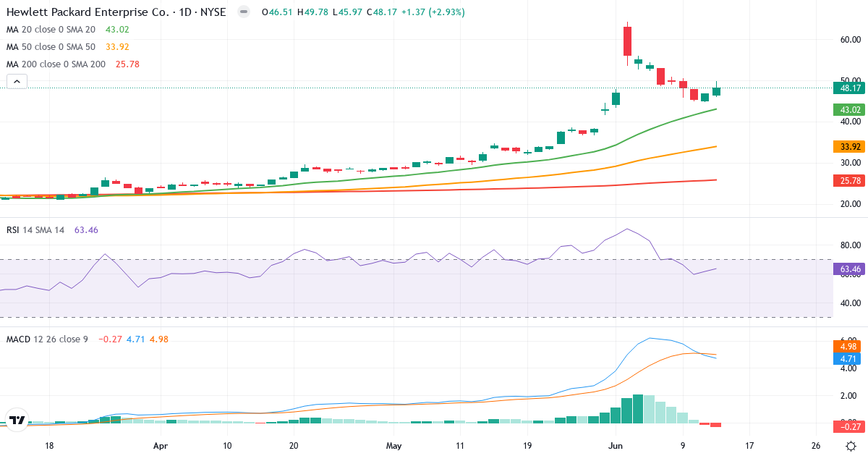Click the grey pill icon beside NYSE
868x456 pixels.
[x=244, y=12]
